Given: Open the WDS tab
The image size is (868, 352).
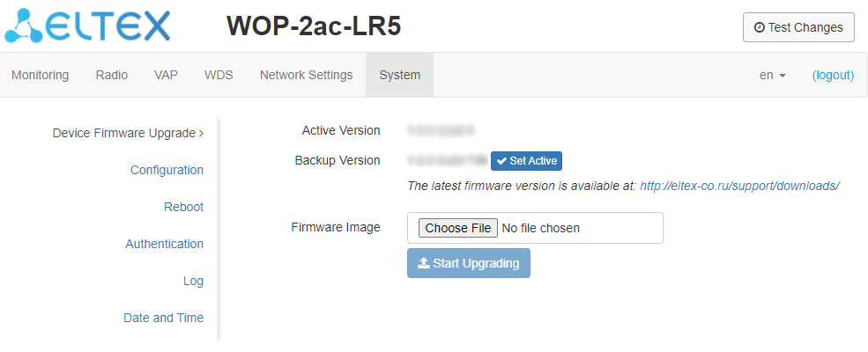Looking at the screenshot, I should 219,75.
